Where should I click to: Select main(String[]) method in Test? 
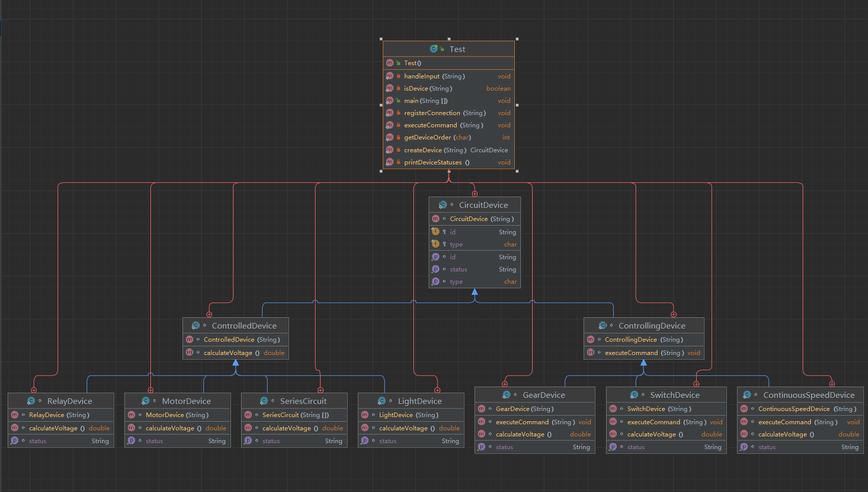(449, 100)
